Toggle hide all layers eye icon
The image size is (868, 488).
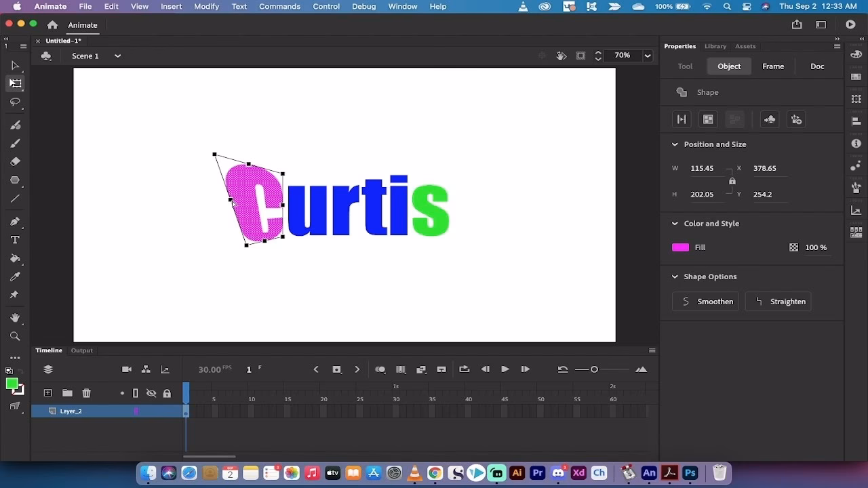tap(151, 393)
